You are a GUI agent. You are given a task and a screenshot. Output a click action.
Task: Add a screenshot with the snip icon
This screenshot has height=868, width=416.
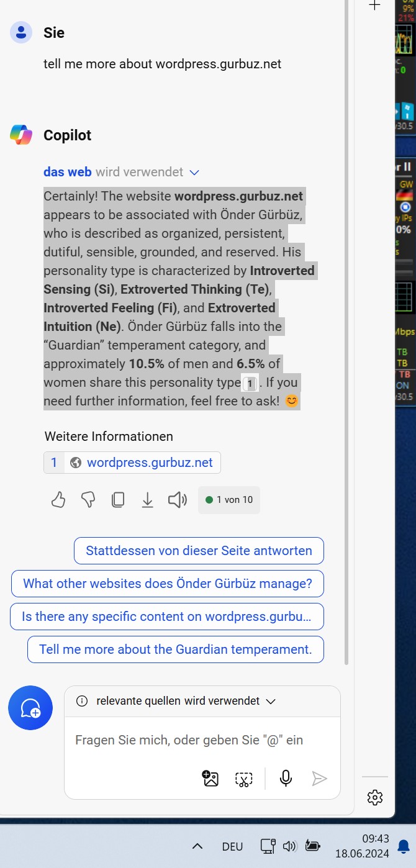pos(244,779)
